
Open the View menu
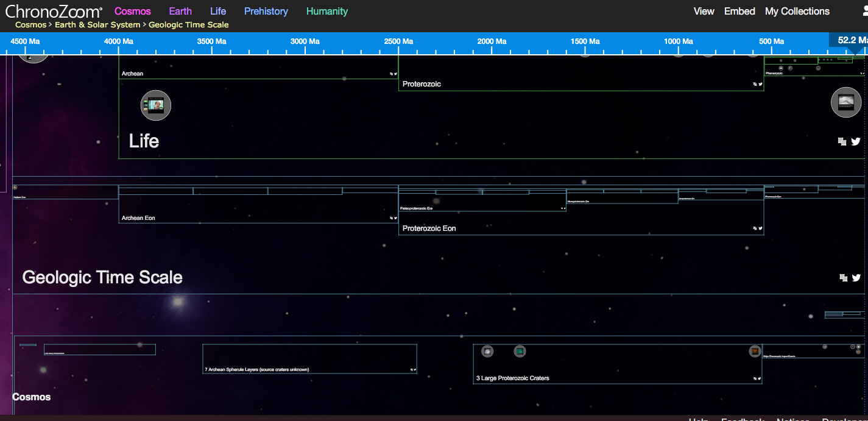pyautogui.click(x=704, y=11)
